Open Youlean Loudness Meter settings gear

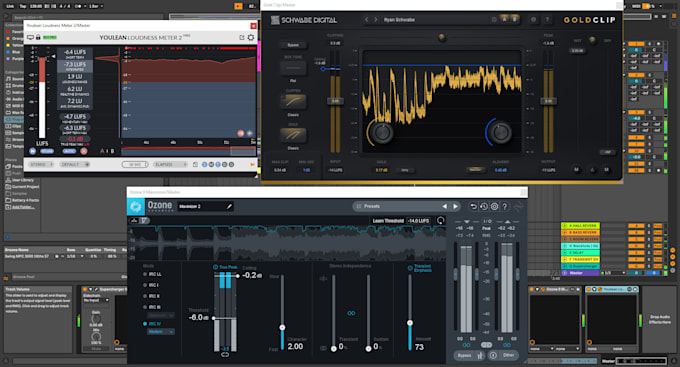click(251, 38)
